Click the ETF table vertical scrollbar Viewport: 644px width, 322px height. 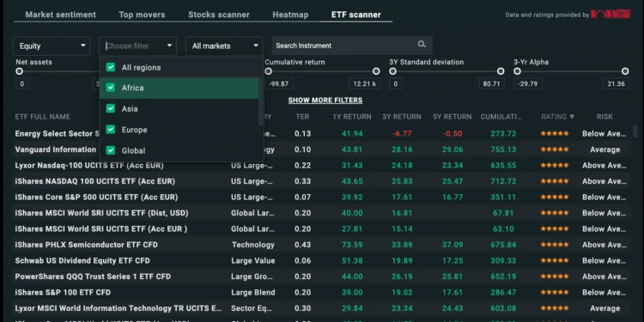(x=635, y=131)
